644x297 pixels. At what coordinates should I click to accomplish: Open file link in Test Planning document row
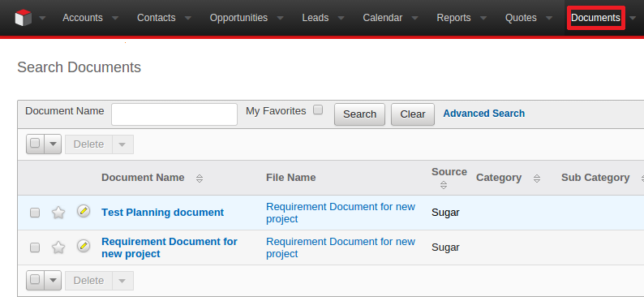coord(341,213)
